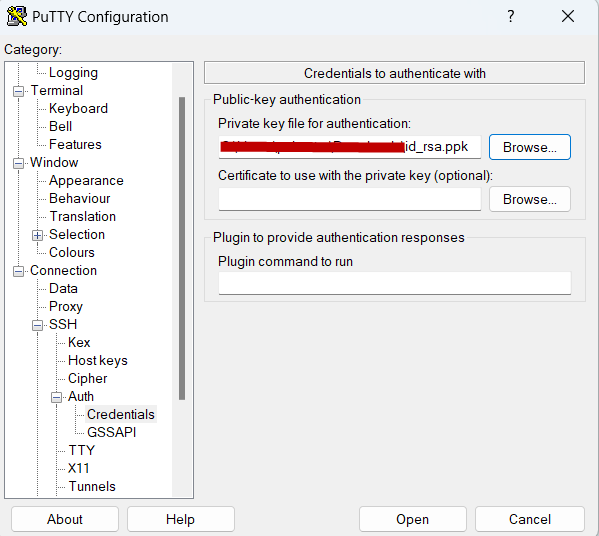The height and width of the screenshot is (536, 599).
Task: Click the private key file path field
Action: point(350,147)
